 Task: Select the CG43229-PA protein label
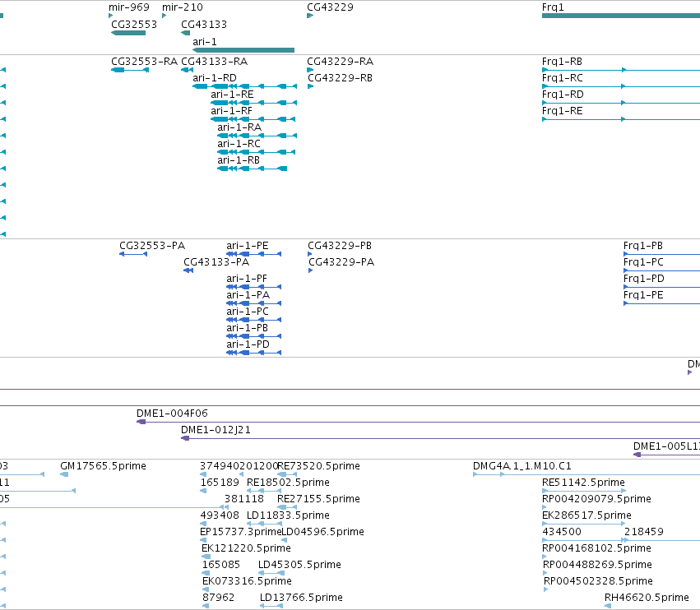point(341,262)
